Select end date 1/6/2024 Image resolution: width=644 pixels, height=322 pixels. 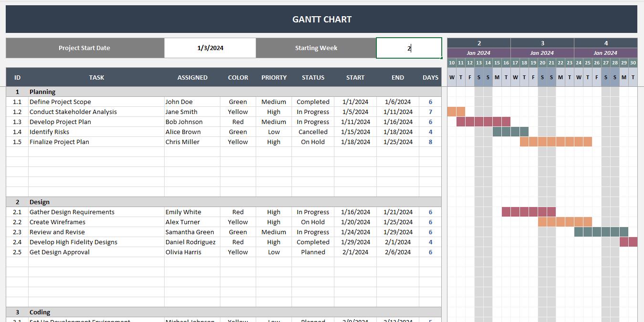click(x=398, y=102)
